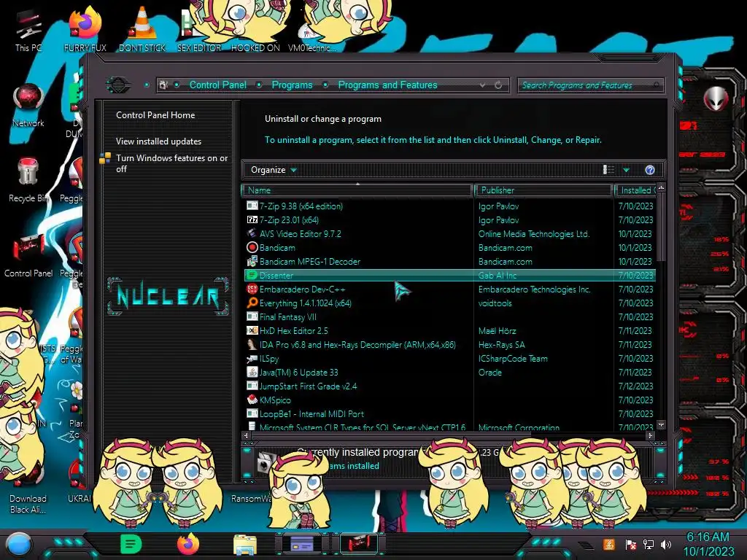Image resolution: width=747 pixels, height=560 pixels.
Task: Open File Explorer from taskbar
Action: [245, 544]
